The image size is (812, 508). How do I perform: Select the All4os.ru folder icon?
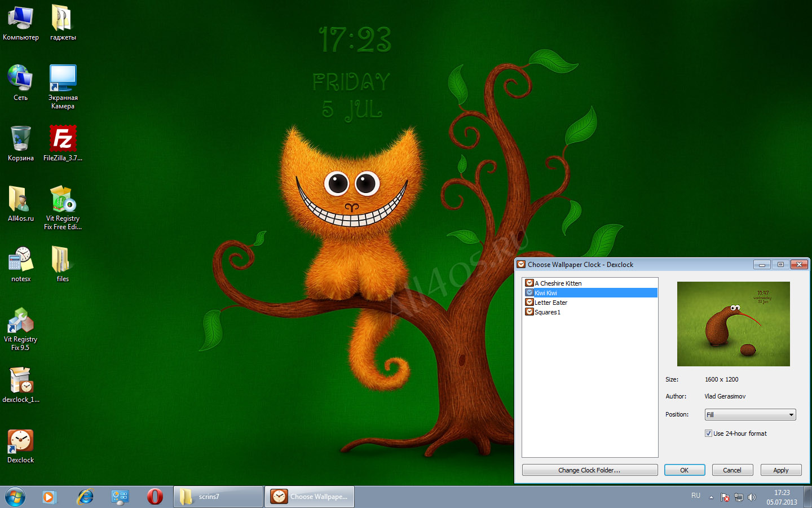click(x=21, y=204)
